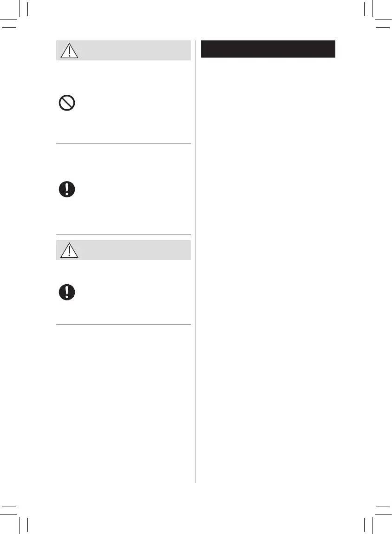The image size is (392, 534).
Task: Click the warning triangle in the second gray banner
Action: pyautogui.click(x=69, y=250)
